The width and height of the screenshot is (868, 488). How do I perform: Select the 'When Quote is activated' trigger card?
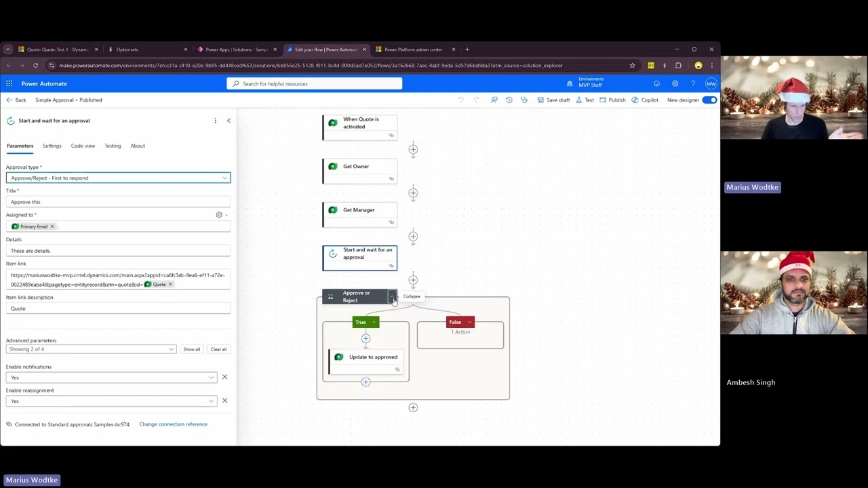click(x=359, y=127)
